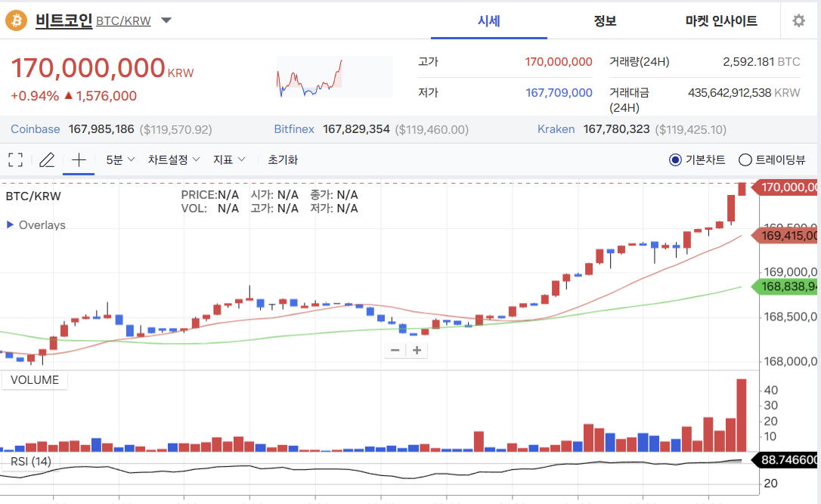Image resolution: width=821 pixels, height=504 pixels.
Task: Open the 5분 interval dropdown
Action: tap(119, 159)
